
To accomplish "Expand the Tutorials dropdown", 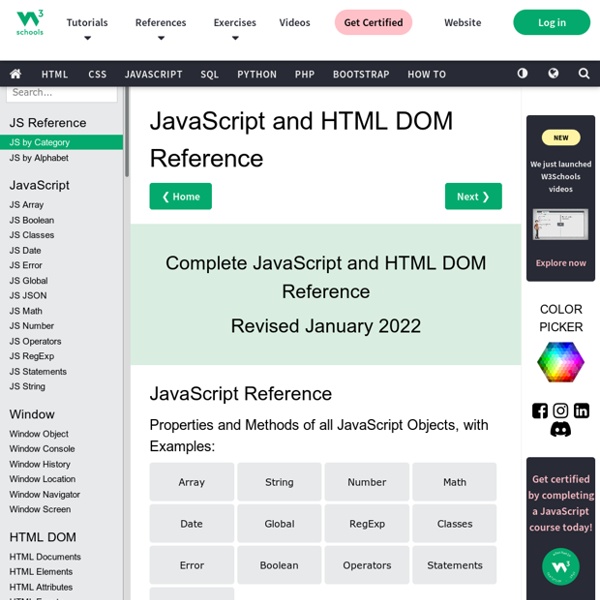I will 87,28.
